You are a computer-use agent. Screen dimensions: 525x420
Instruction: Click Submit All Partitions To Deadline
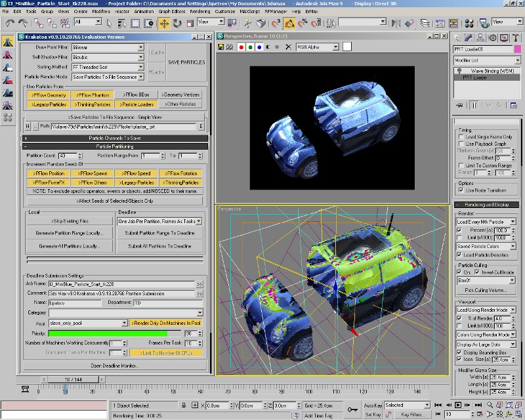tap(159, 246)
